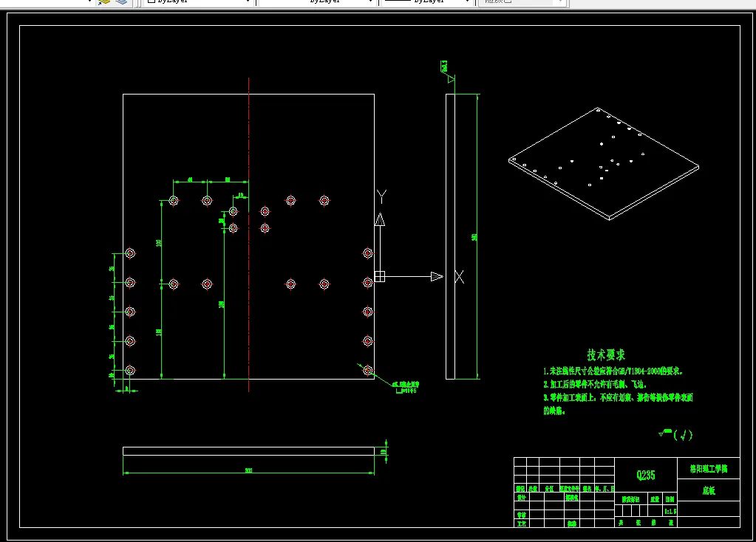This screenshot has width=756, height=542.
Task: Click the "批准" cell in the title block
Action: tap(572, 524)
